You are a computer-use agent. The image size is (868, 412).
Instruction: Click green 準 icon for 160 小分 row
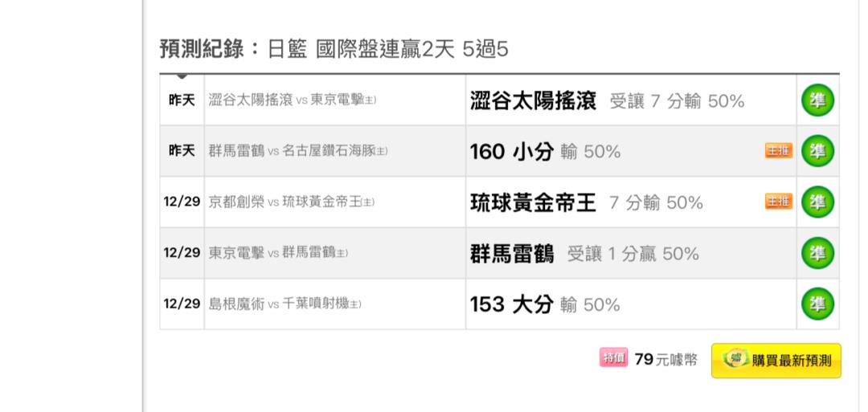click(x=817, y=151)
